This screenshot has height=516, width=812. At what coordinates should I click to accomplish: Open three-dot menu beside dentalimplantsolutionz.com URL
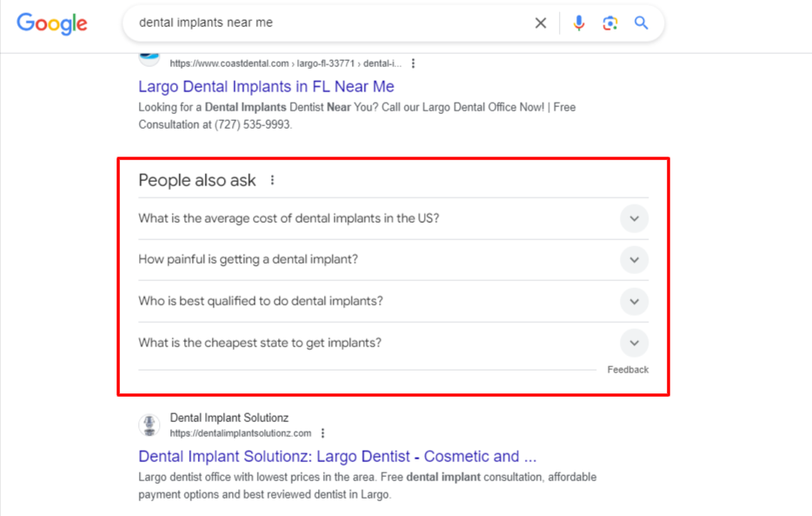[323, 433]
